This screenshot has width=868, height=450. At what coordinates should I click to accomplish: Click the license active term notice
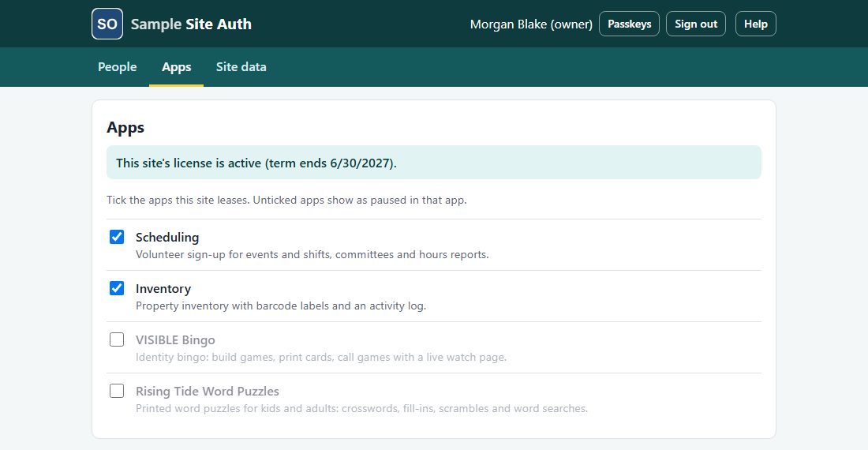433,163
